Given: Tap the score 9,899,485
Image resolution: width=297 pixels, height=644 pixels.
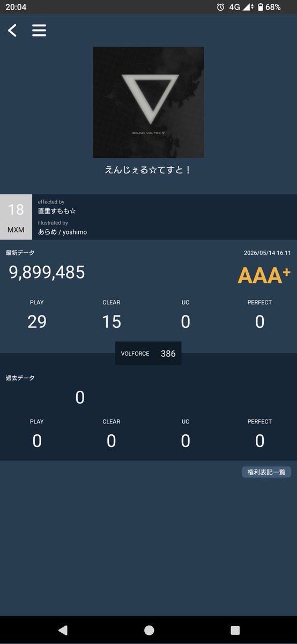Looking at the screenshot, I should (x=47, y=272).
